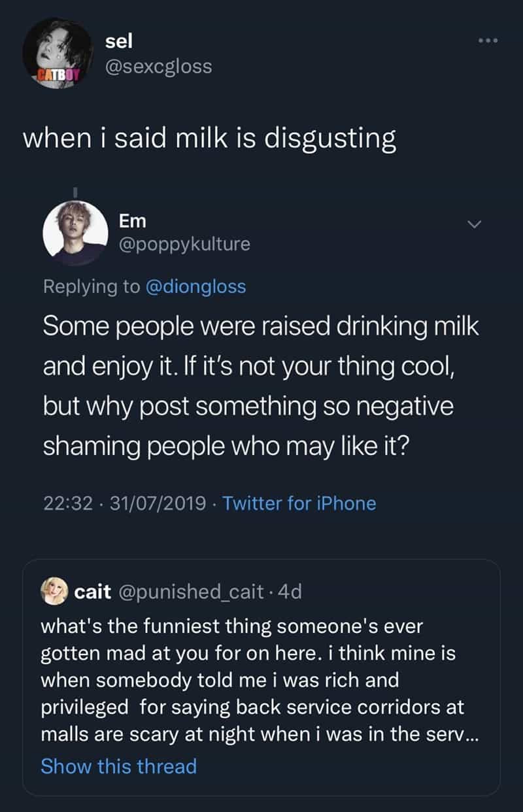Open the @sexcgloss handle
This screenshot has width=523, height=812.
(x=158, y=66)
